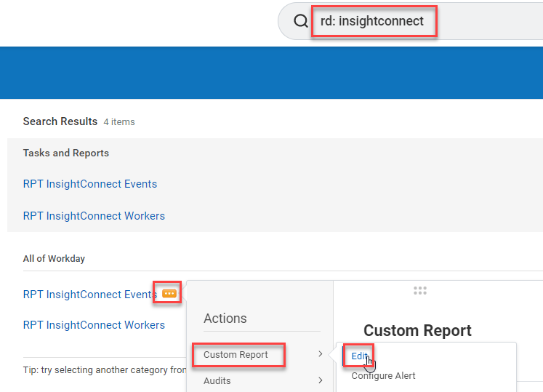
Task: Click the six-dot drag handle on popup
Action: (420, 291)
